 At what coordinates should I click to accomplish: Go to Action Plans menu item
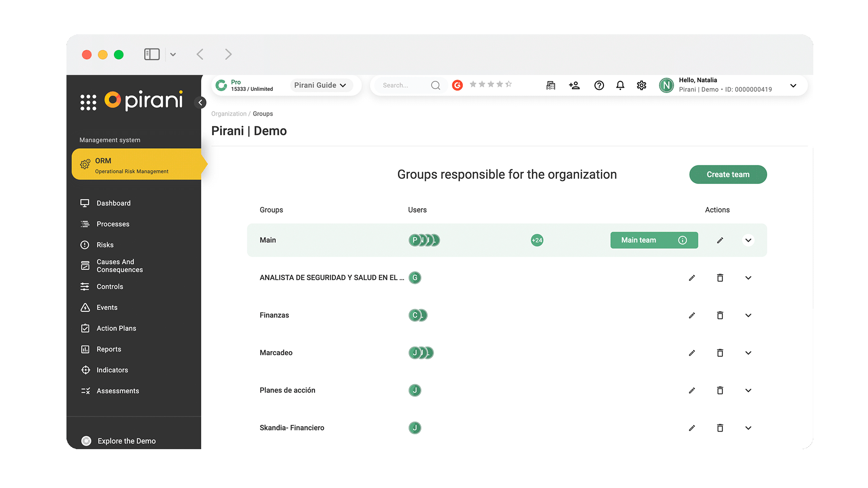[x=116, y=328]
